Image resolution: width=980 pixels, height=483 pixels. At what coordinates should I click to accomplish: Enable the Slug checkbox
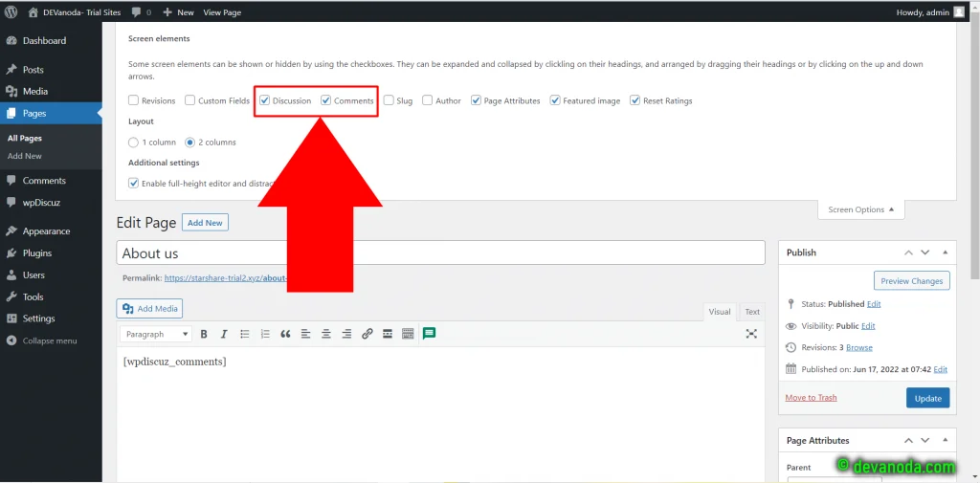click(x=389, y=100)
